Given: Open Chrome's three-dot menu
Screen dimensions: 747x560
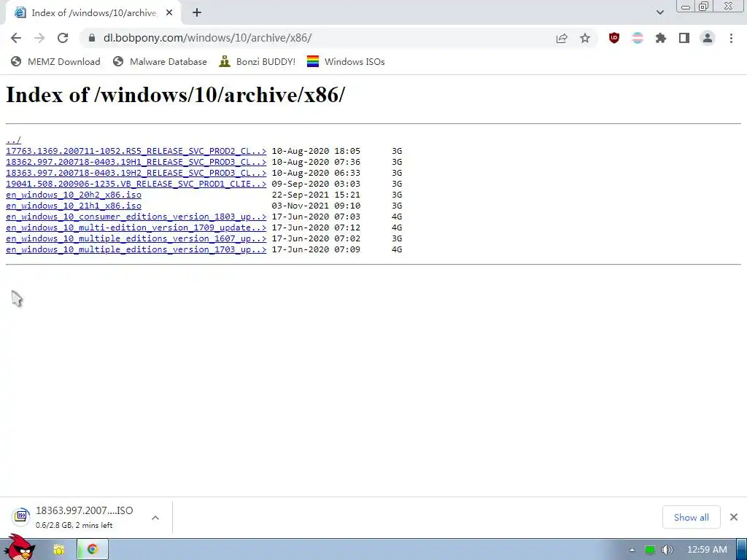Looking at the screenshot, I should tap(731, 38).
